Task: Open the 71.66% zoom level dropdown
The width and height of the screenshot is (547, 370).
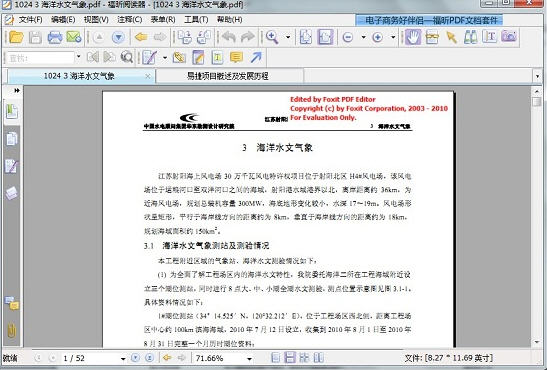Action: (x=249, y=358)
